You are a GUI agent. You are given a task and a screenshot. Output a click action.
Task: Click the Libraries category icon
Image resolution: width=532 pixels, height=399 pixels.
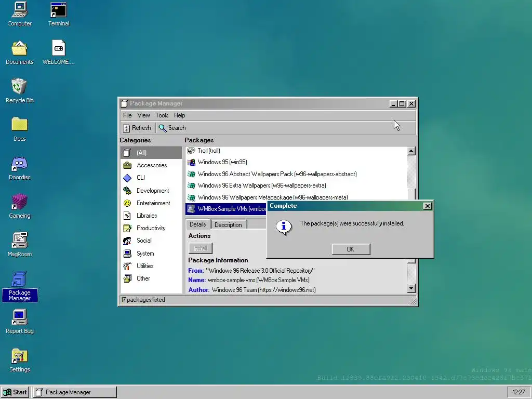(127, 216)
